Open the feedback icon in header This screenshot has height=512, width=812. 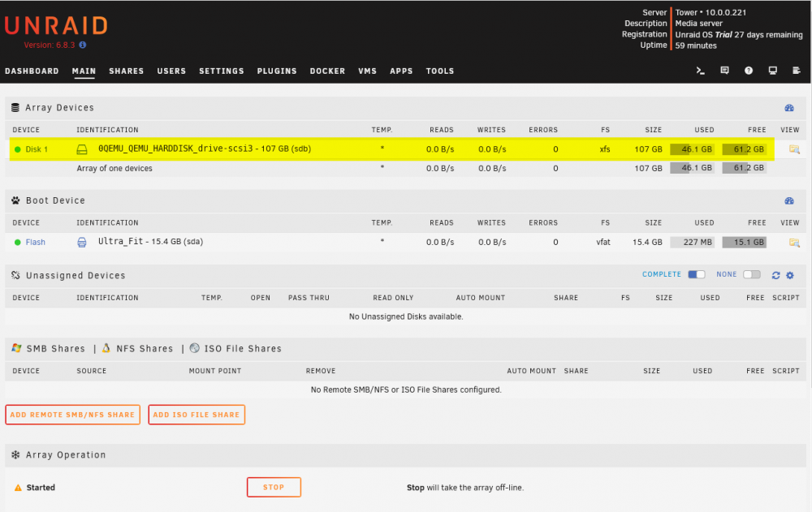pyautogui.click(x=724, y=71)
